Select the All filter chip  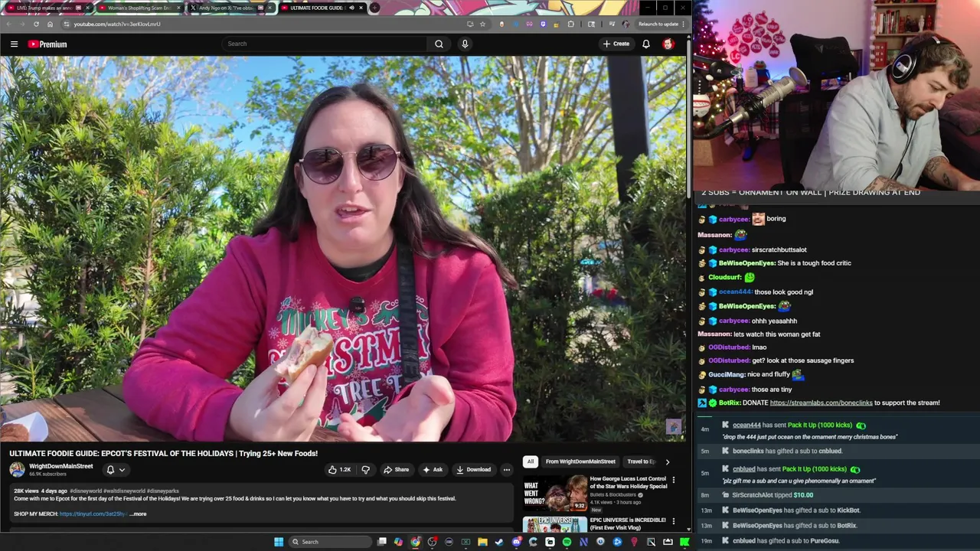pos(530,461)
